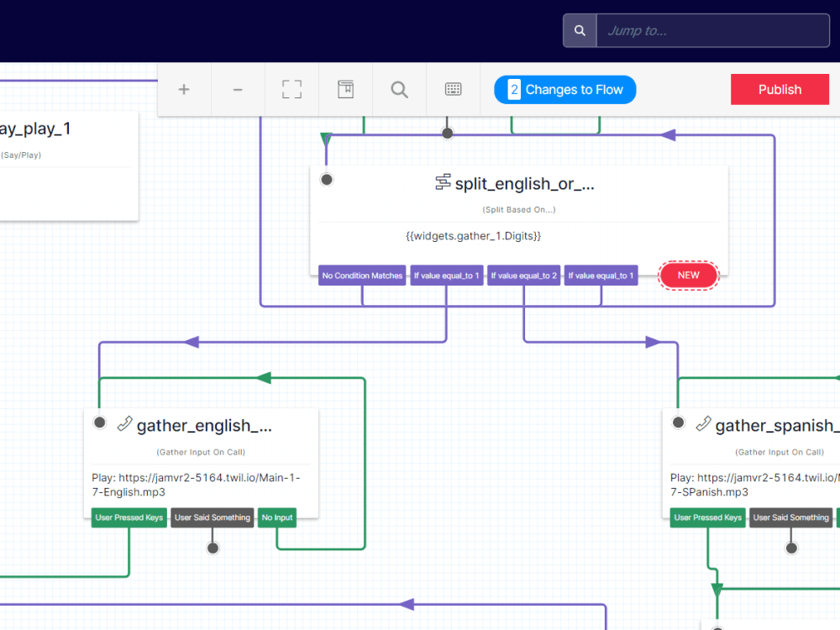The width and height of the screenshot is (840, 630).
Task: Select the fit-to-screen icon in the toolbar
Action: coord(291,89)
